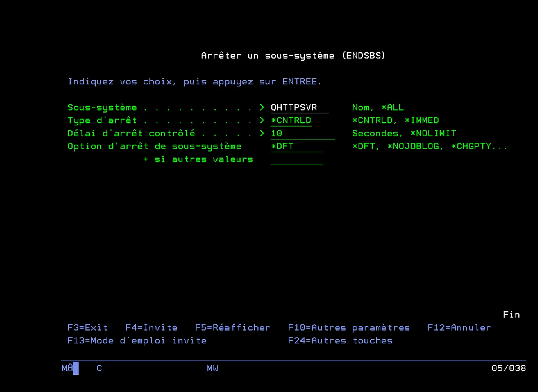The image size is (538, 392).
Task: Click F3=Exit function key
Action: click(x=88, y=327)
